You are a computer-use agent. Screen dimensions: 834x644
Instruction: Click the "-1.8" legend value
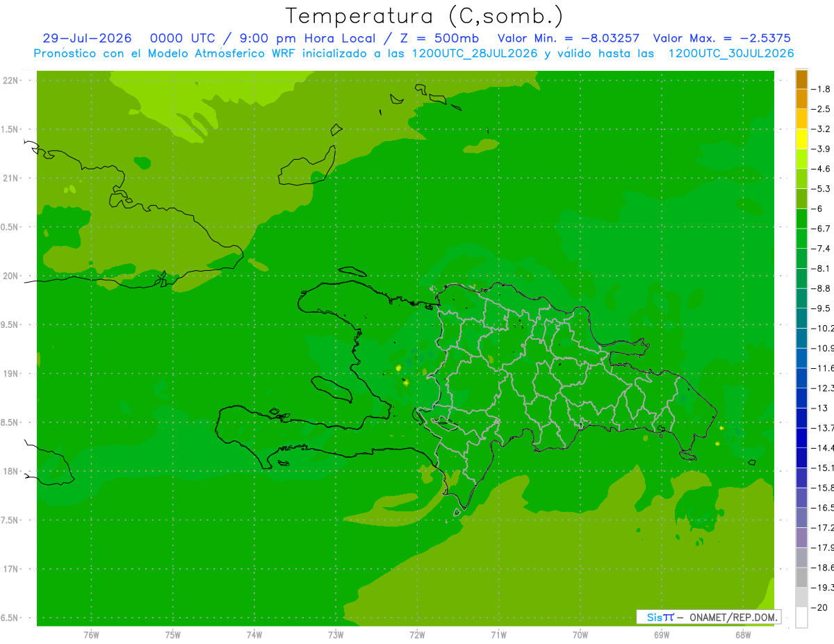[821, 89]
